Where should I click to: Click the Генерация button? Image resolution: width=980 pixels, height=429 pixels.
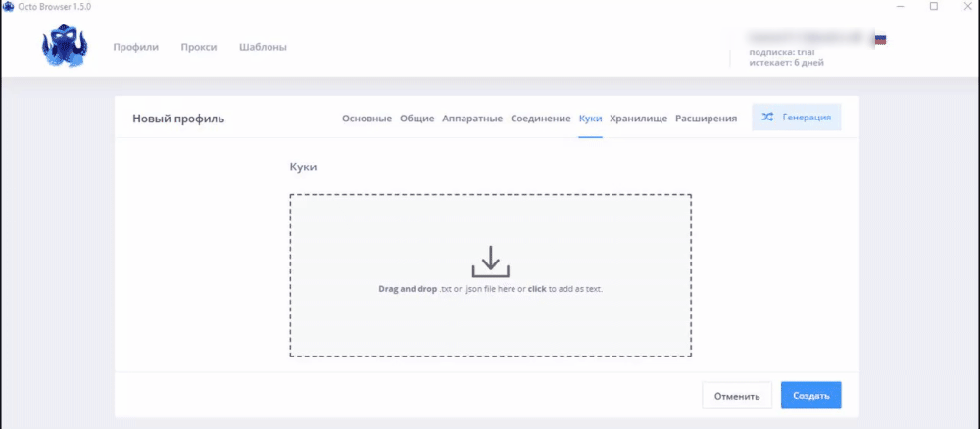pos(796,117)
